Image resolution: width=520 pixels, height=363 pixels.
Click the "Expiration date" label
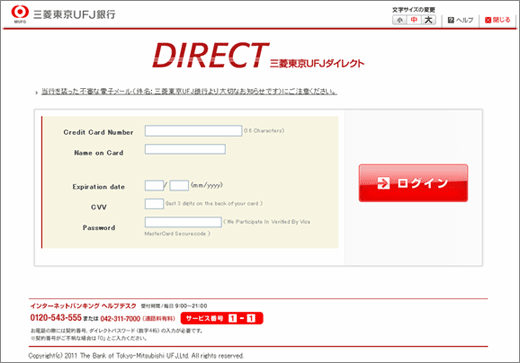(x=99, y=187)
